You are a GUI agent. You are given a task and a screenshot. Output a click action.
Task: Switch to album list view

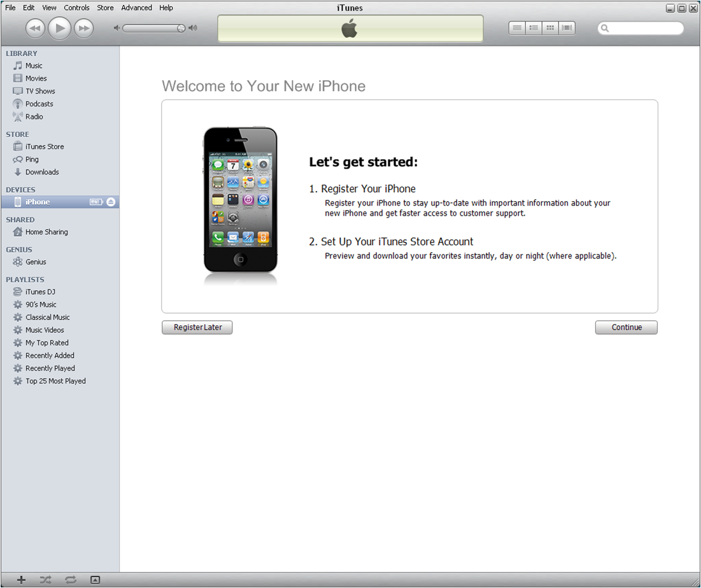tap(534, 28)
